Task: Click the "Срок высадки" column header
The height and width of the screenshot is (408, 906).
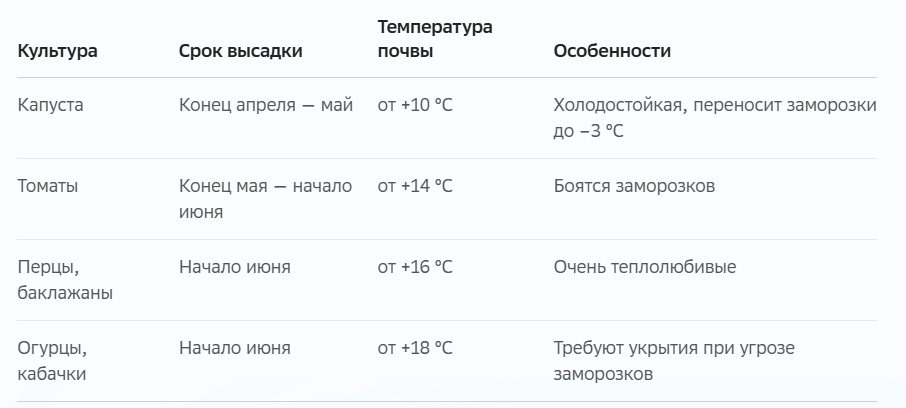Action: tap(240, 51)
